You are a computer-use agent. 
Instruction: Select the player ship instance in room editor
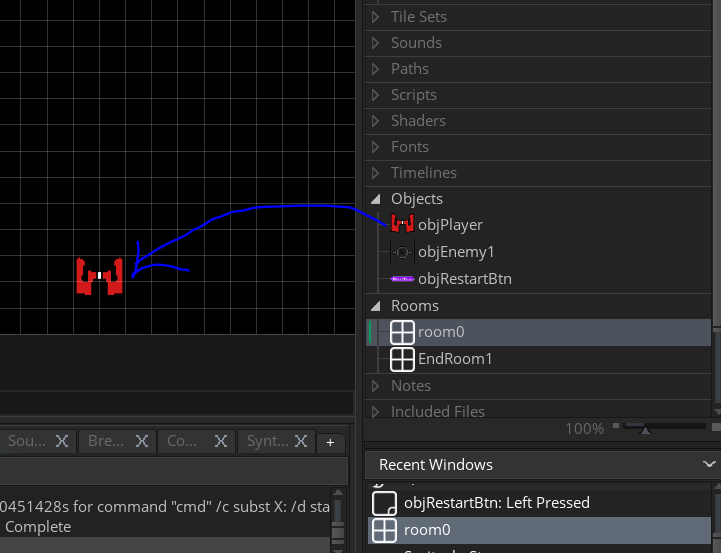[99, 276]
